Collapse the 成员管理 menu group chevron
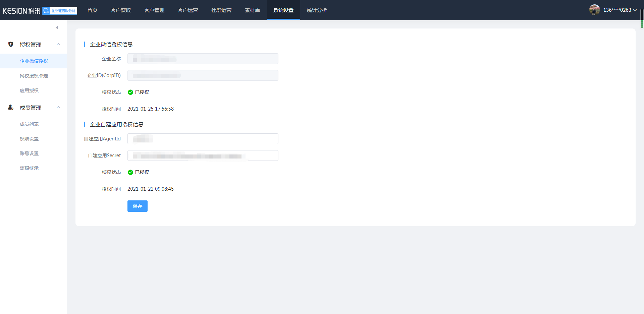 58,107
